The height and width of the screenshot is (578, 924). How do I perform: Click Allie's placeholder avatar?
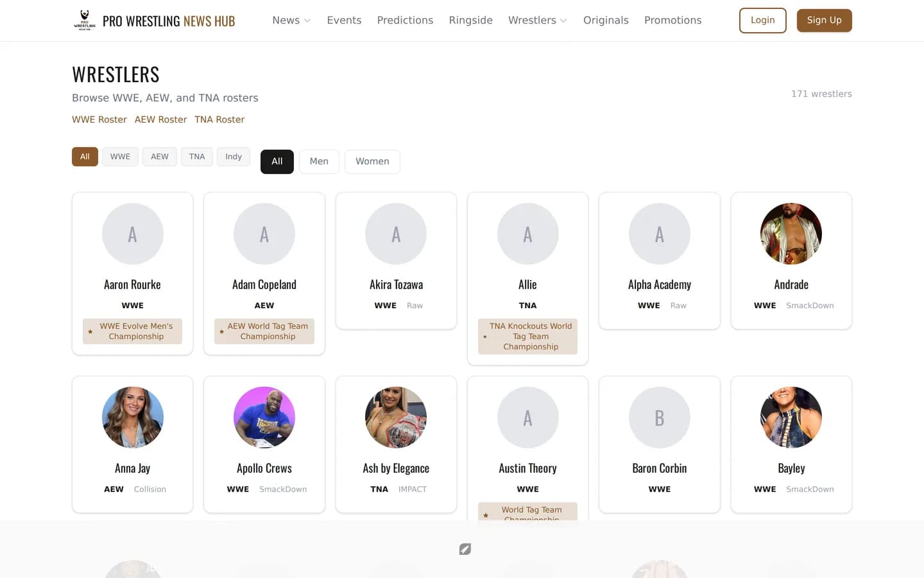(528, 234)
